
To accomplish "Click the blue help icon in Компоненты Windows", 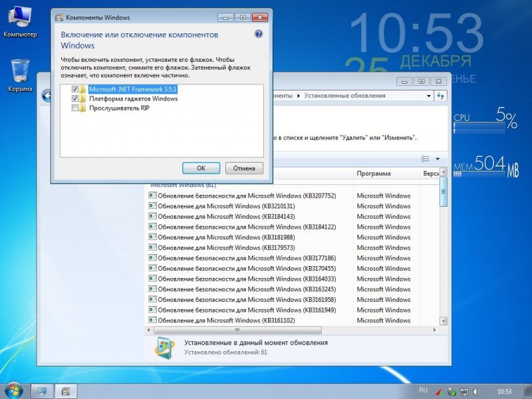I will tap(259, 34).
